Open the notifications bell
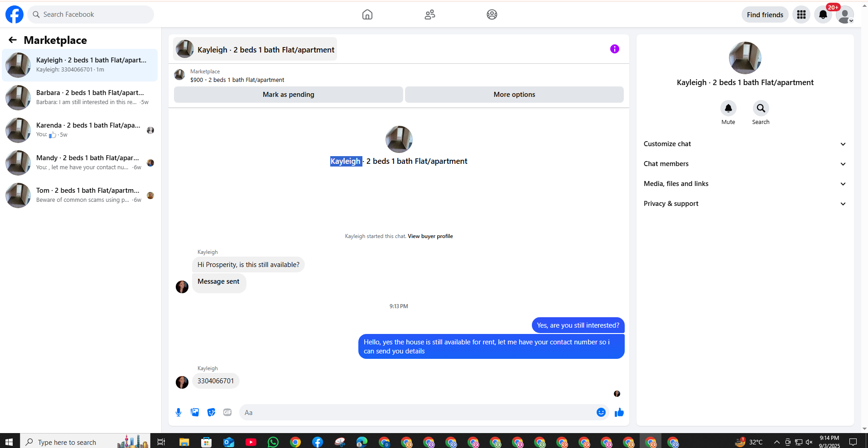This screenshot has height=448, width=868. point(823,14)
